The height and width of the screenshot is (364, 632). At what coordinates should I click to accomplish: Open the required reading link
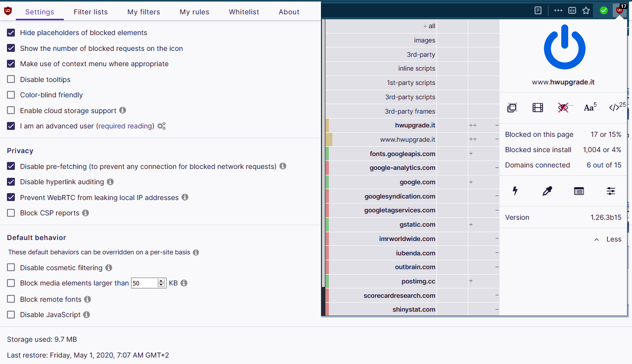(125, 126)
